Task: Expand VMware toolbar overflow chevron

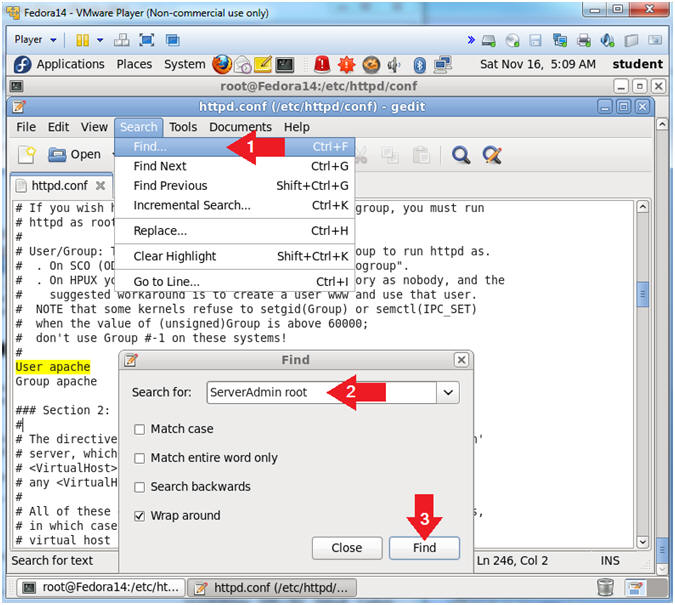Action: click(x=471, y=40)
